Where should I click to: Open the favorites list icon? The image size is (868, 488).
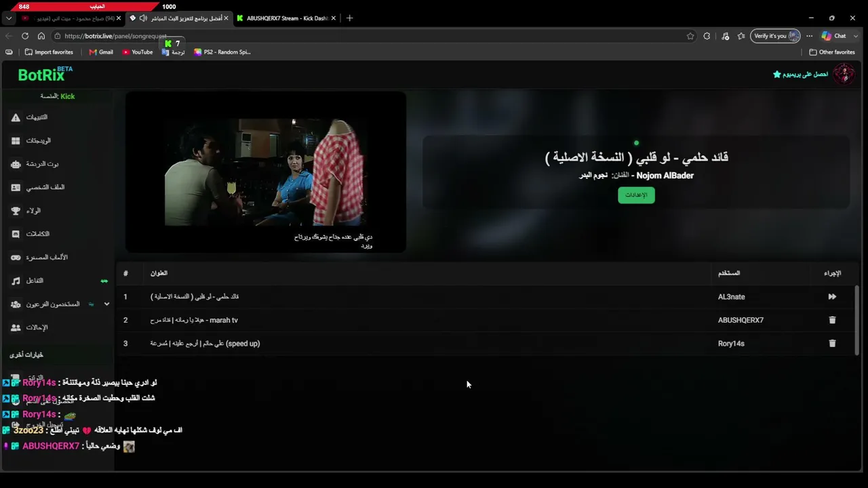[x=741, y=36]
